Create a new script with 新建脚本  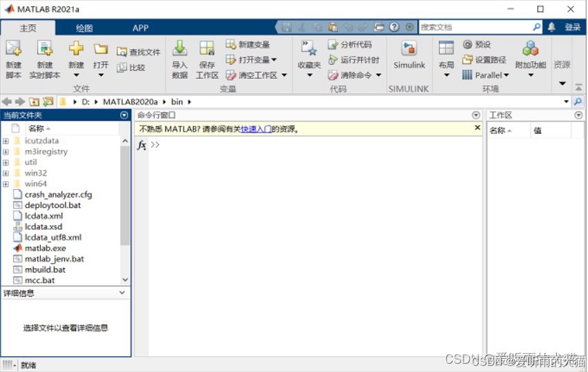(14, 59)
